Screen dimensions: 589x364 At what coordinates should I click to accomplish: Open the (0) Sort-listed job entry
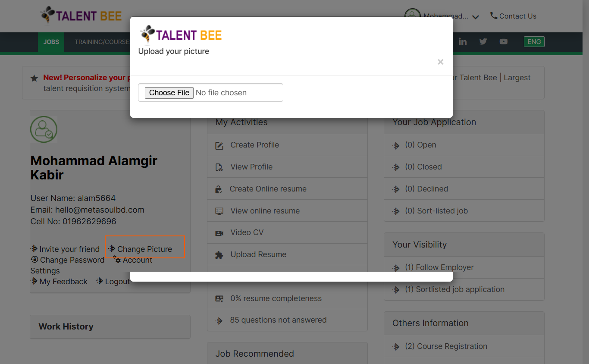pos(442,211)
